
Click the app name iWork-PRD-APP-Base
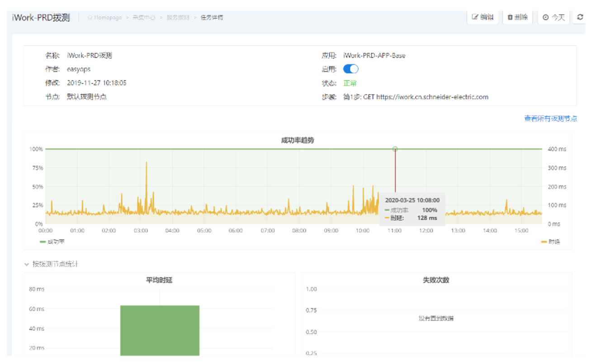(x=374, y=56)
